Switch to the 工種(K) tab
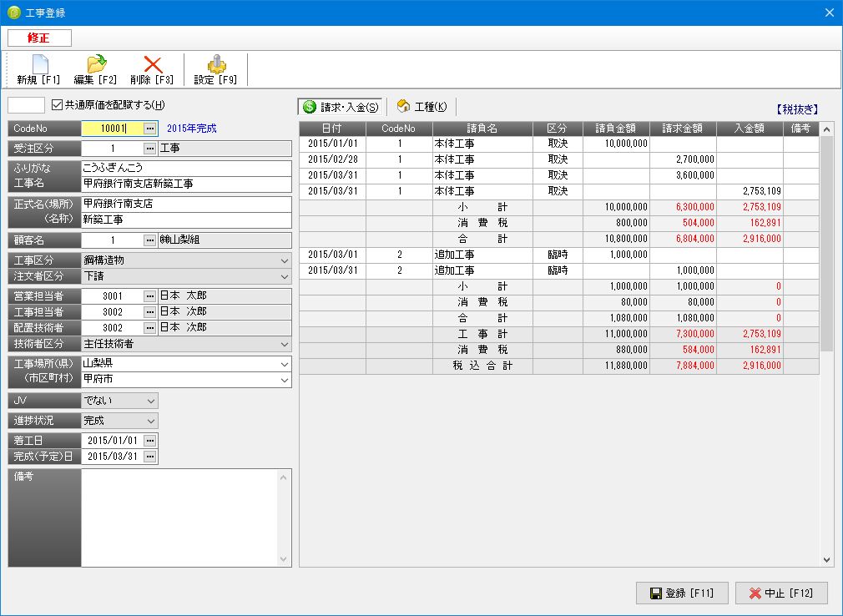The width and height of the screenshot is (843, 616). pyautogui.click(x=422, y=107)
